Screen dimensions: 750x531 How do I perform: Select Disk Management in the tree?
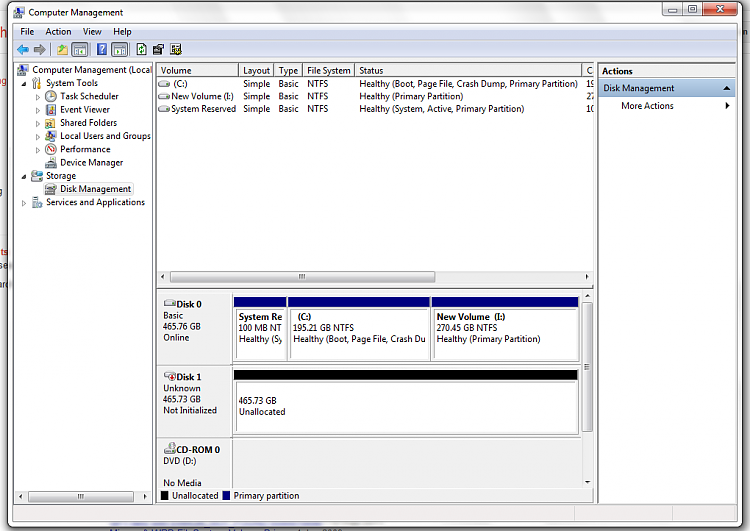[95, 189]
